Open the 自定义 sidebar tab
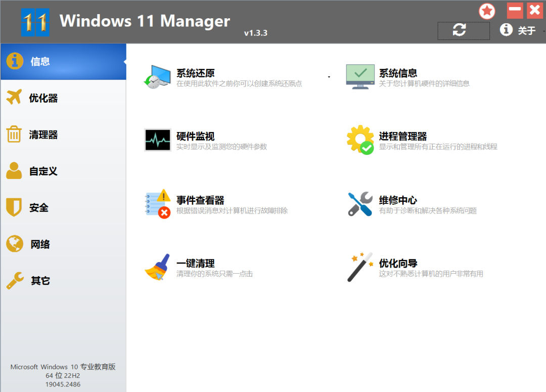The image size is (546, 392). point(63,171)
